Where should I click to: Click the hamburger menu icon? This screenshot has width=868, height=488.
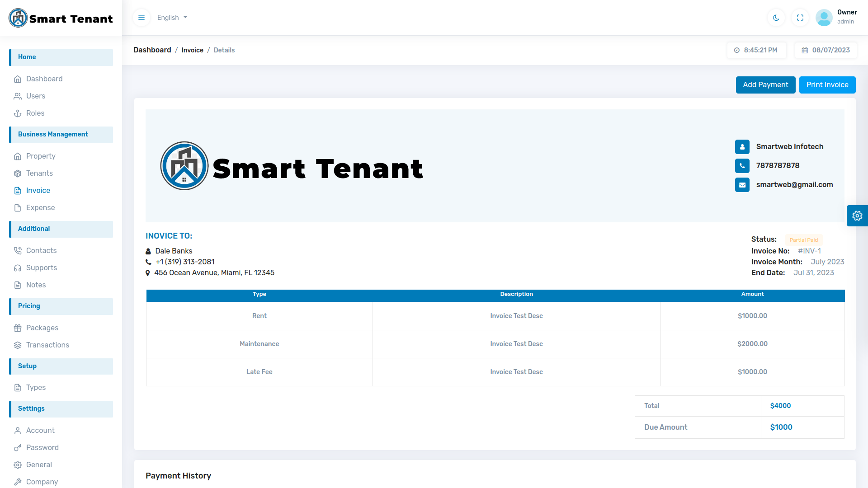(x=142, y=18)
